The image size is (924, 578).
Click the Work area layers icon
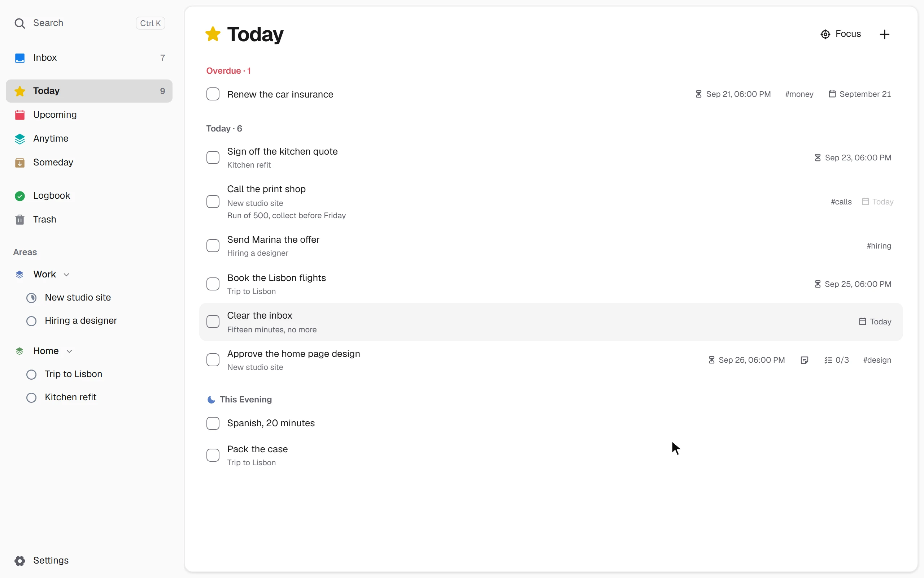coord(19,275)
